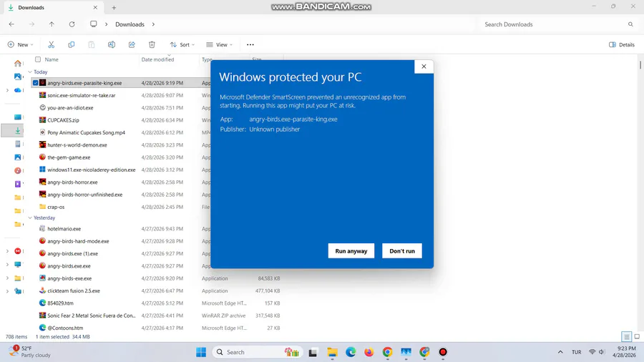644x362 pixels.
Task: Click Don't run button
Action: [401, 251]
